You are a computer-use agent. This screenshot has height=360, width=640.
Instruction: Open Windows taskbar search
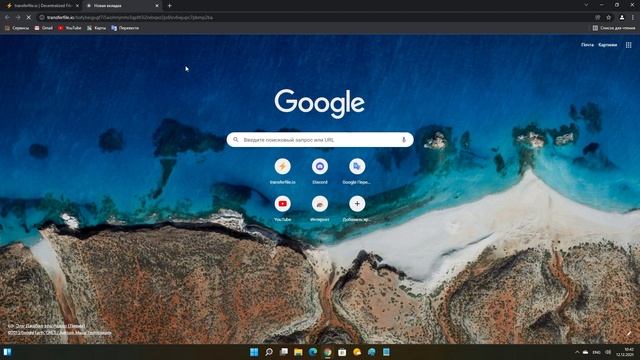pyautogui.click(x=269, y=352)
